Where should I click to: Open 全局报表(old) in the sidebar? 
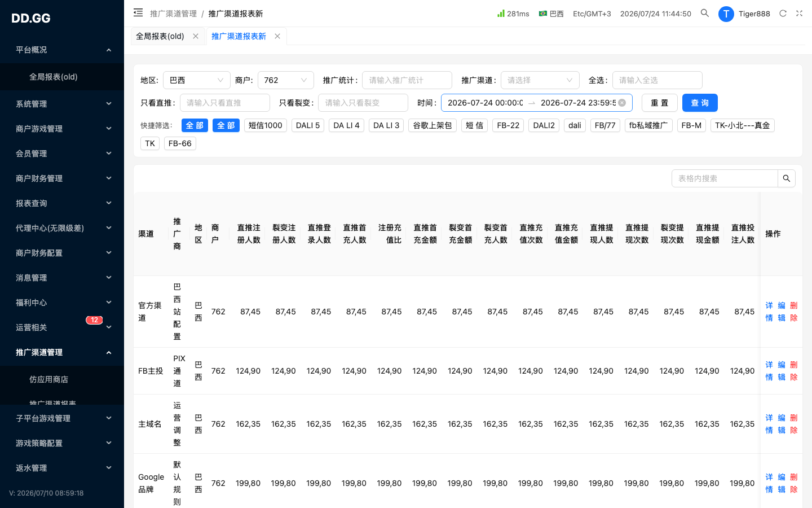click(62, 77)
